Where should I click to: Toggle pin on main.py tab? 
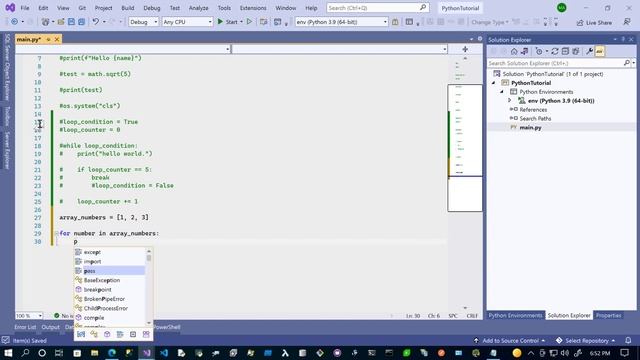(x=48, y=40)
